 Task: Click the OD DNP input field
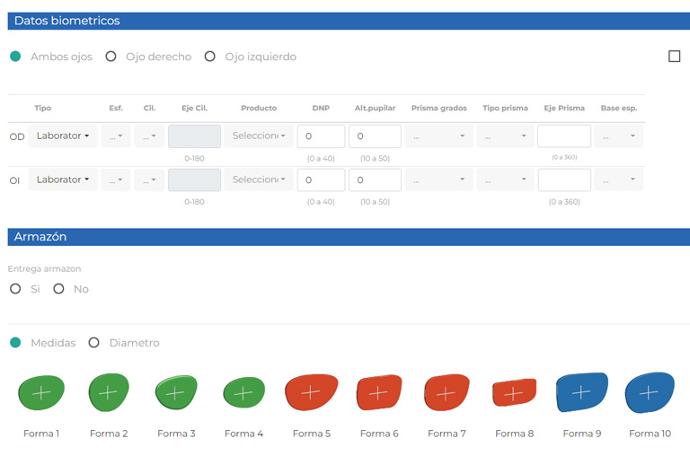[x=320, y=136]
